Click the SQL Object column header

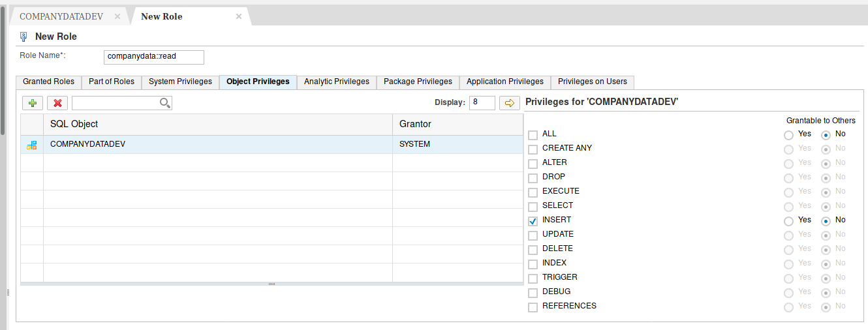pyautogui.click(x=217, y=124)
